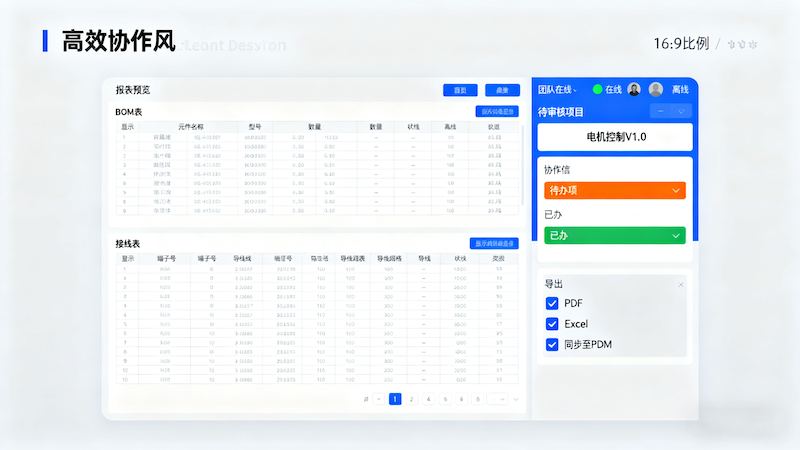800x450 pixels.
Task: Click the chevron after the page-size selector
Action: click(x=516, y=399)
